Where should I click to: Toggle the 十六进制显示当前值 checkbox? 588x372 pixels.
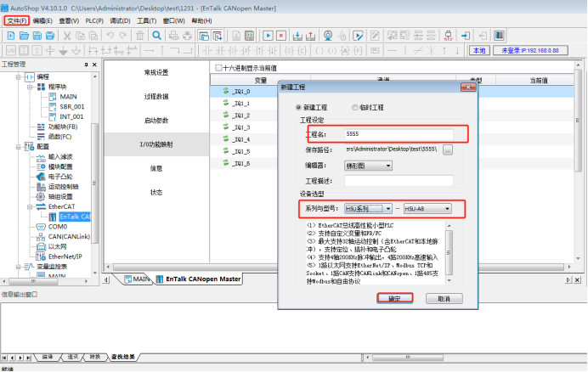coord(218,68)
